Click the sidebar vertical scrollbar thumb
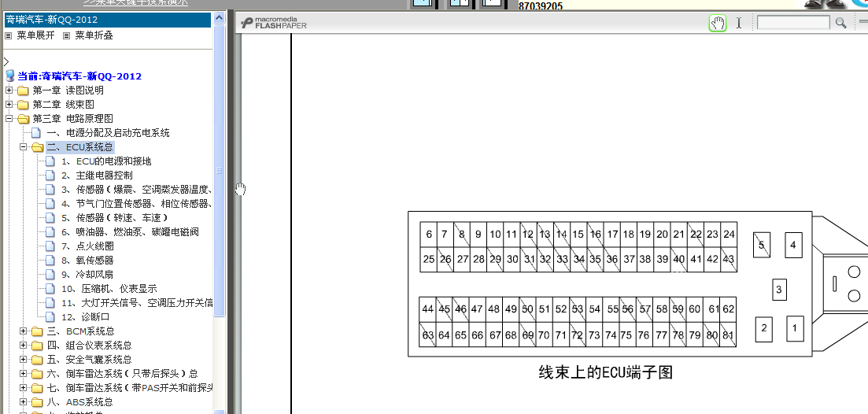Viewport: 868px width, 414px height. coord(220,171)
